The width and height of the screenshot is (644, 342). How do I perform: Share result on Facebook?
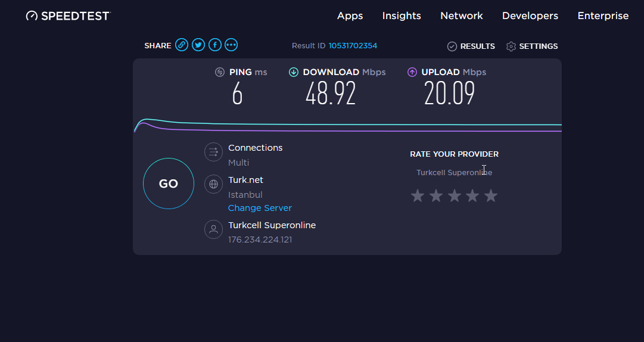[x=215, y=45]
